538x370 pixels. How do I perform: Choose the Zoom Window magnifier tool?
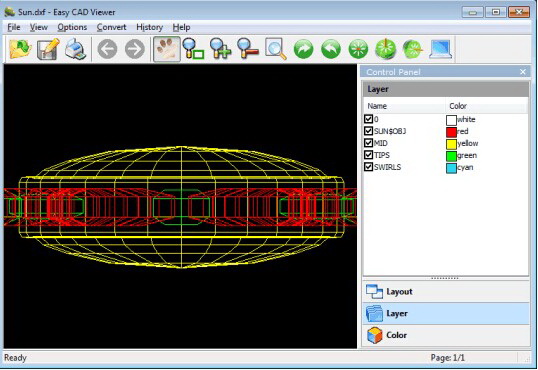(x=194, y=49)
